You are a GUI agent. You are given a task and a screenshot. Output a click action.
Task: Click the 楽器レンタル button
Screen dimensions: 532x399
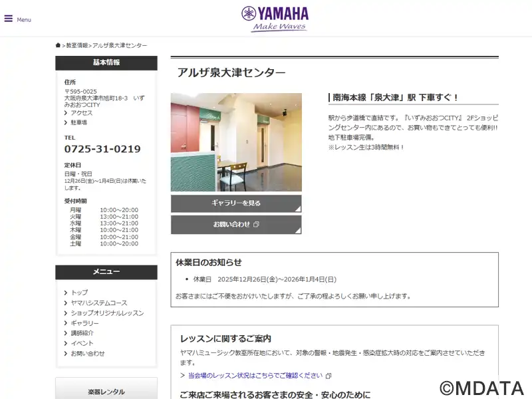click(x=106, y=388)
